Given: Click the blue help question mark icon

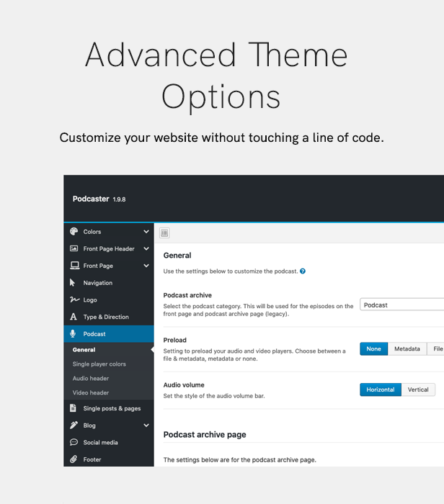Looking at the screenshot, I should point(303,271).
